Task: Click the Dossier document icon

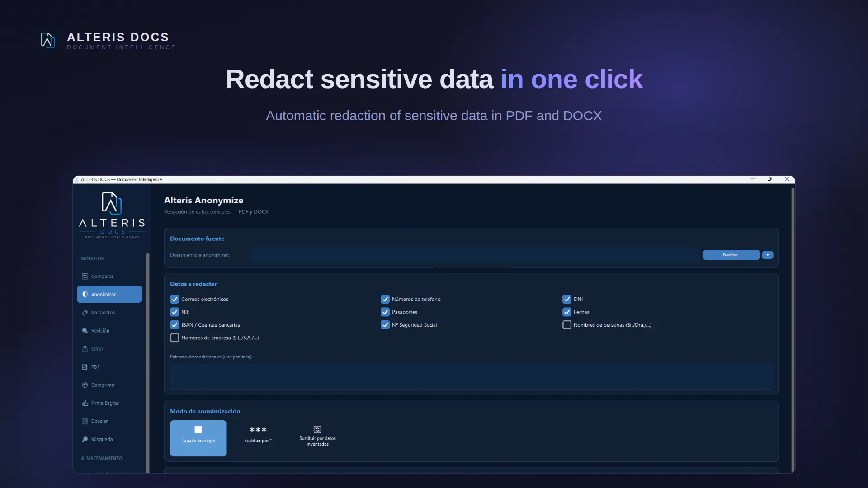Action: tap(85, 421)
